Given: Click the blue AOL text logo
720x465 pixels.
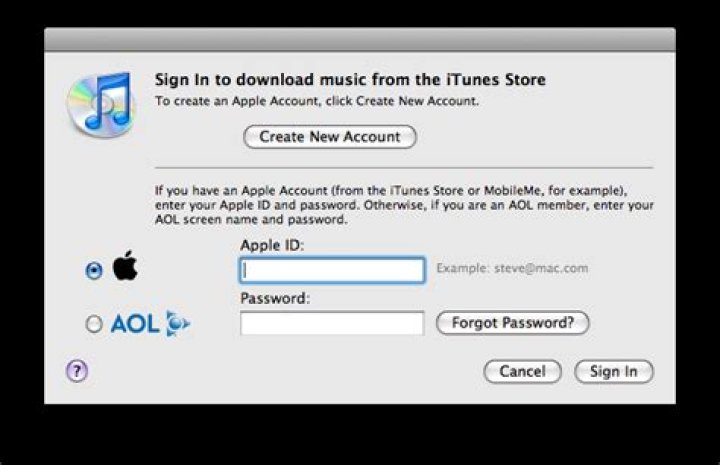Looking at the screenshot, I should (x=135, y=324).
